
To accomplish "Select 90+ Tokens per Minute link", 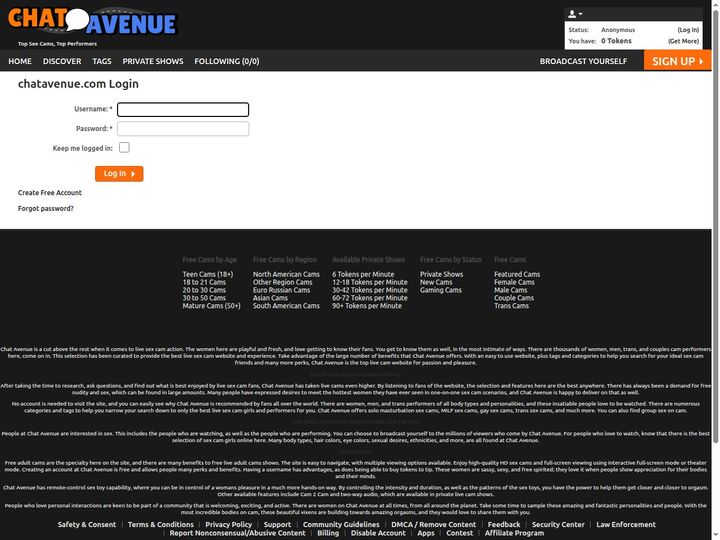I will tap(367, 305).
